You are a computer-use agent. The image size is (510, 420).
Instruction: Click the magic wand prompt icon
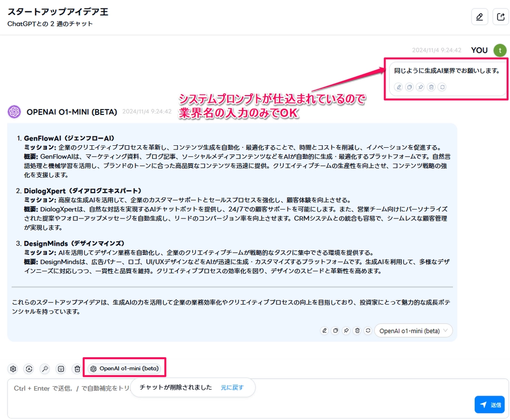click(45, 369)
